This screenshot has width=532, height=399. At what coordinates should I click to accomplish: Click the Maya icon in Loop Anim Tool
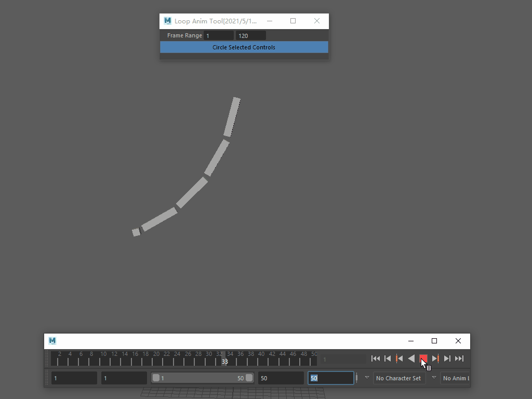point(167,21)
